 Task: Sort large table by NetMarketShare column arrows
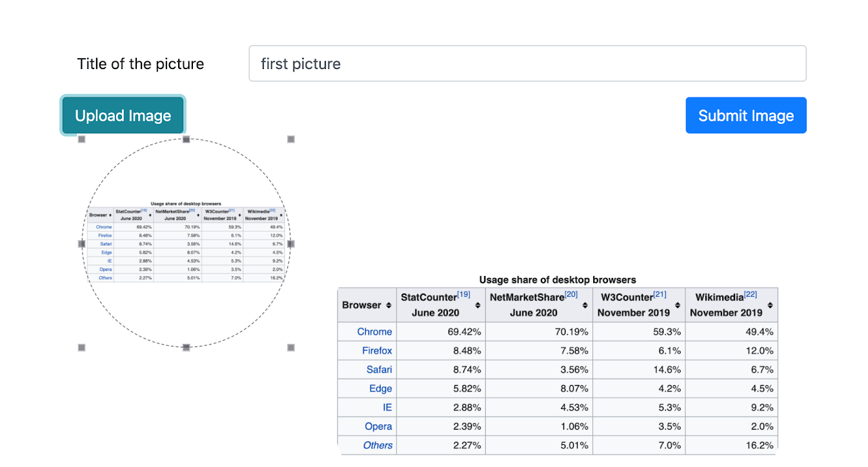tap(585, 305)
